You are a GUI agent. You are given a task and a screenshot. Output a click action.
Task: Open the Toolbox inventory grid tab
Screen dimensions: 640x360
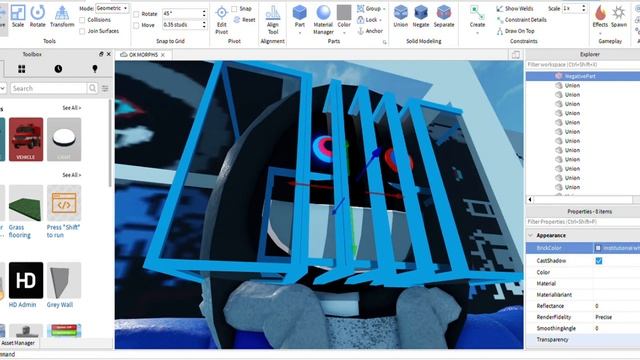click(22, 69)
